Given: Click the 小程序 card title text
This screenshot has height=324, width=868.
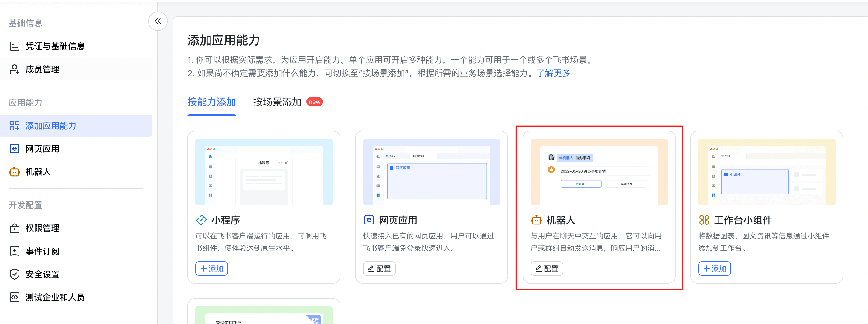Looking at the screenshot, I should [x=225, y=220].
